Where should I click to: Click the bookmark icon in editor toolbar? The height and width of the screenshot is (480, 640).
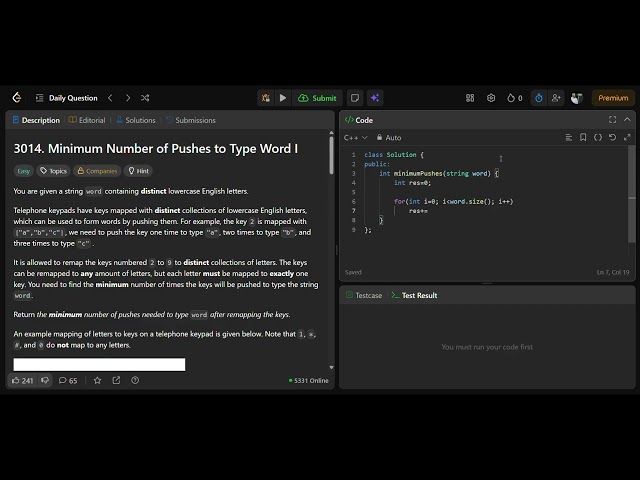[x=583, y=138]
